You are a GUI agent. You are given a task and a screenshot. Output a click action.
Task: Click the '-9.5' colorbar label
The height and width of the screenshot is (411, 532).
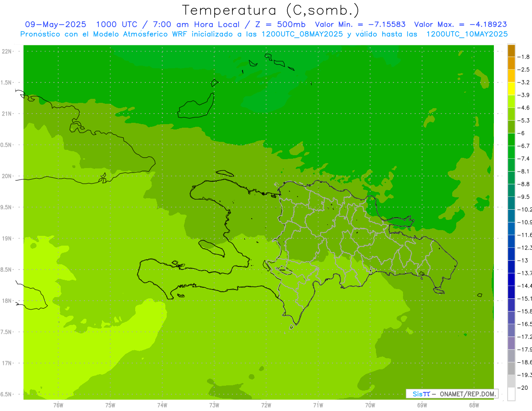pyautogui.click(x=524, y=196)
